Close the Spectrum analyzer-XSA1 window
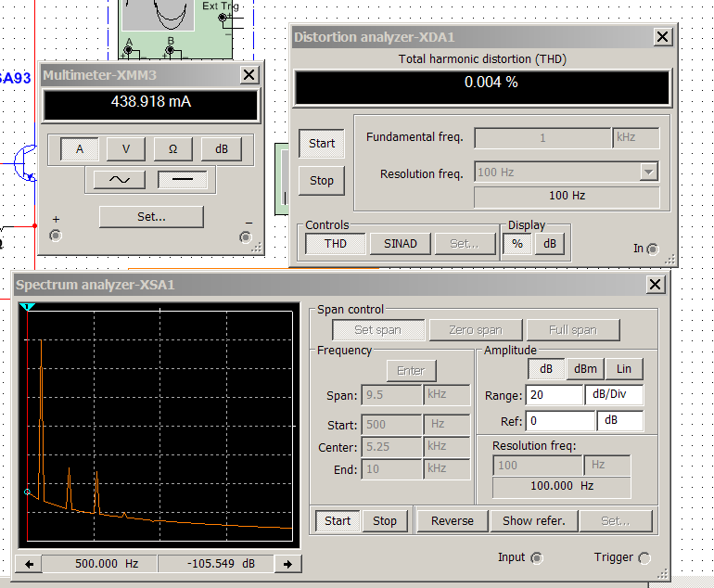The width and height of the screenshot is (714, 588). click(x=656, y=285)
